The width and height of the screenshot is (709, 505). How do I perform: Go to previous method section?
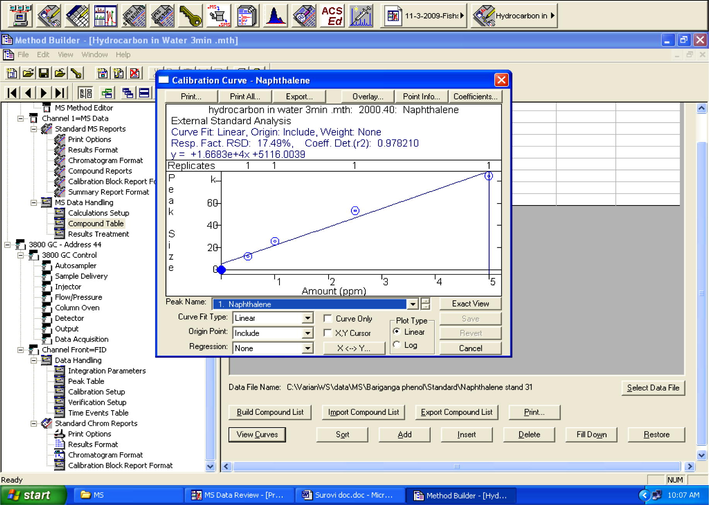(x=28, y=93)
